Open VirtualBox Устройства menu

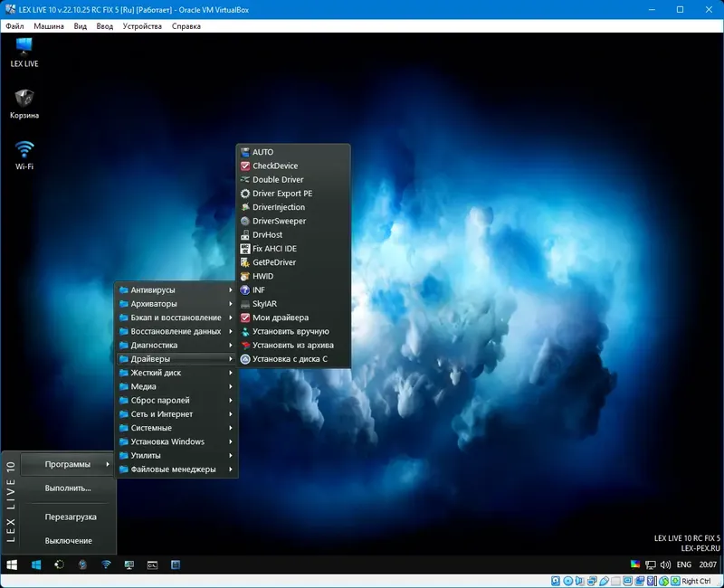point(142,26)
